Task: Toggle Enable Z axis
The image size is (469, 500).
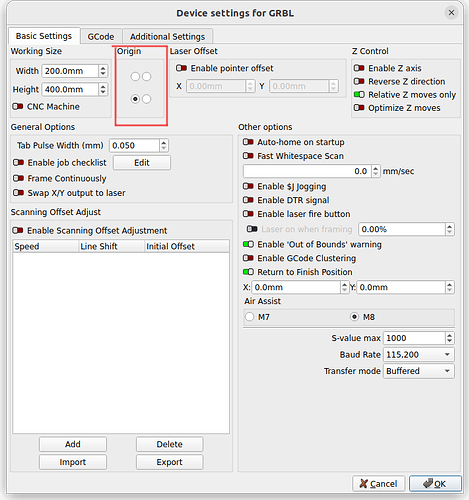Action: pos(359,68)
